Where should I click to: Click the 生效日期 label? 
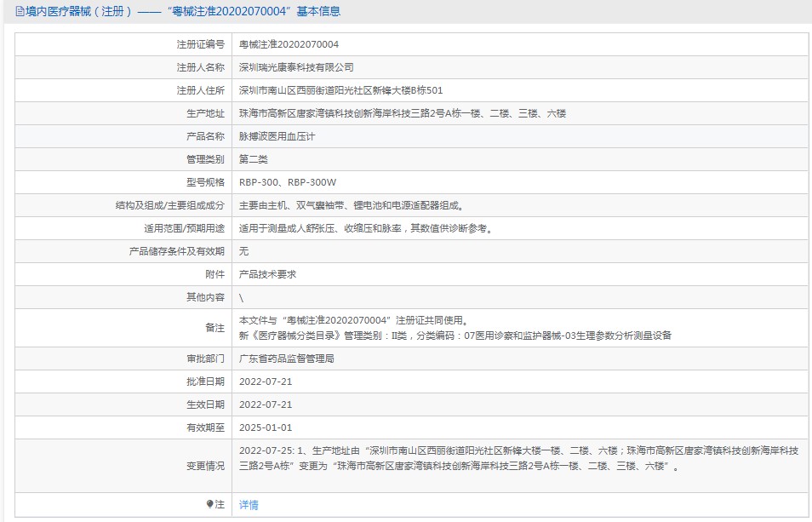tap(206, 404)
